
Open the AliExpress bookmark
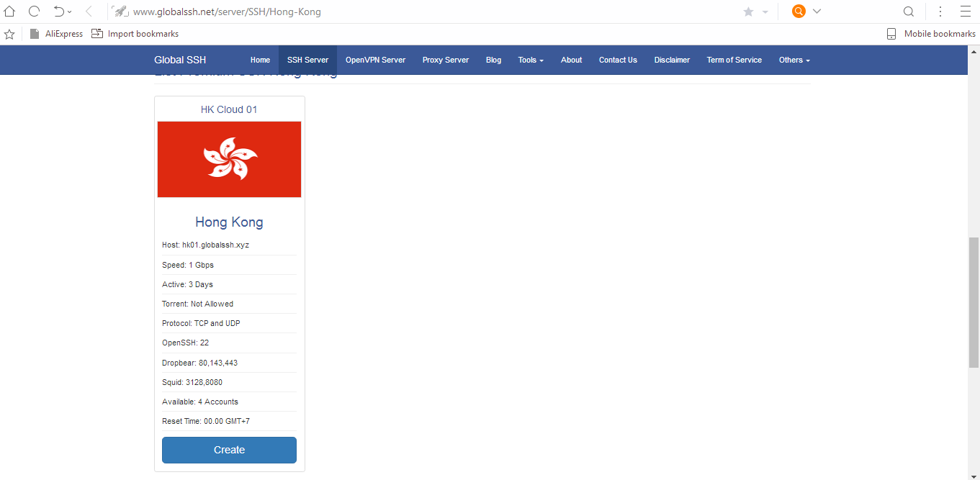pyautogui.click(x=56, y=34)
